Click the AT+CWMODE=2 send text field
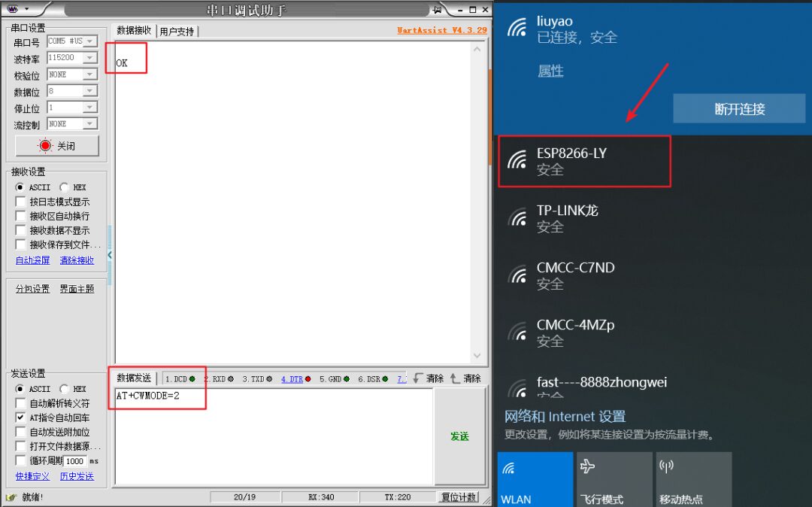The height and width of the screenshot is (507, 812). pyautogui.click(x=274, y=436)
